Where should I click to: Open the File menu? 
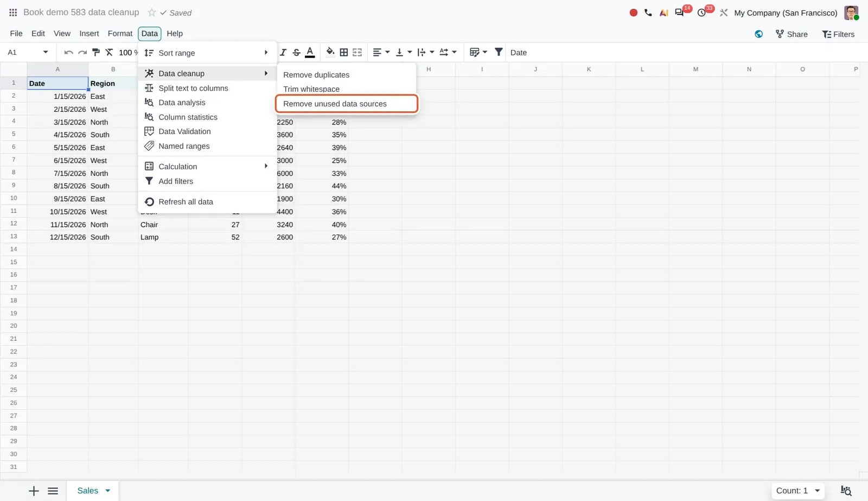(x=16, y=33)
